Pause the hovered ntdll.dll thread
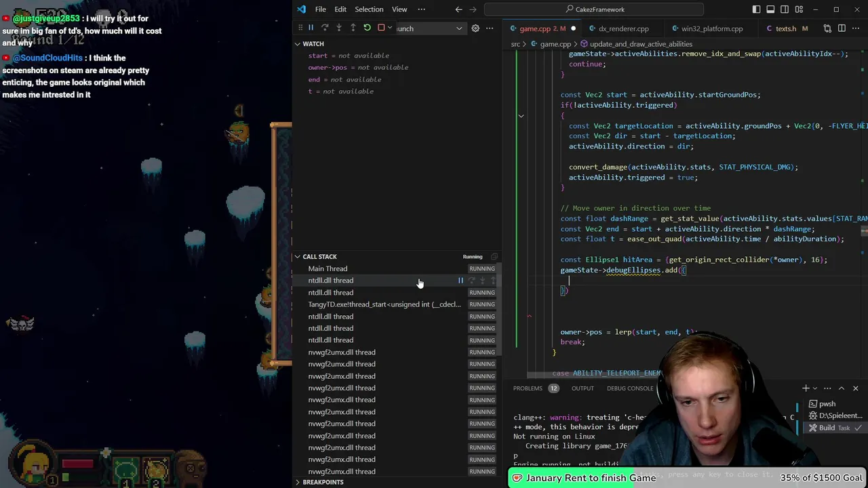The image size is (868, 488). (x=460, y=281)
